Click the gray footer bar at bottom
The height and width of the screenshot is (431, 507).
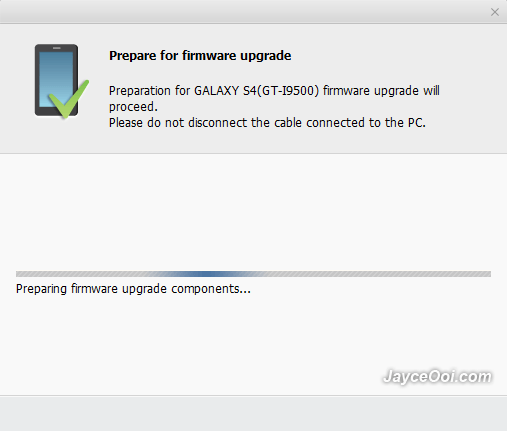(253, 413)
